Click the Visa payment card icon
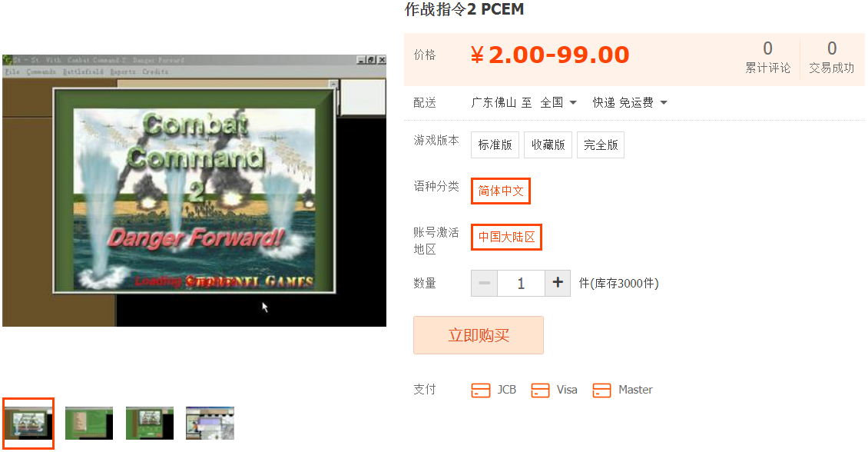This screenshot has height=452, width=868. [x=540, y=391]
